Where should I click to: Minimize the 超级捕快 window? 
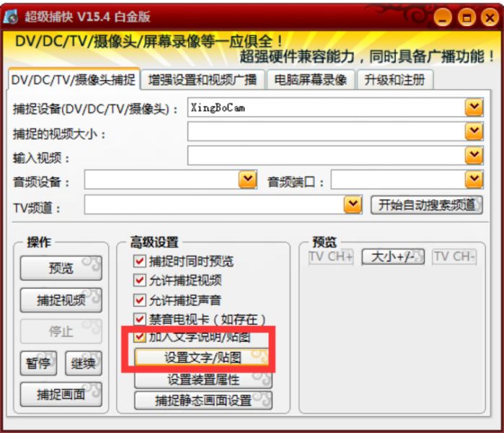click(x=443, y=17)
